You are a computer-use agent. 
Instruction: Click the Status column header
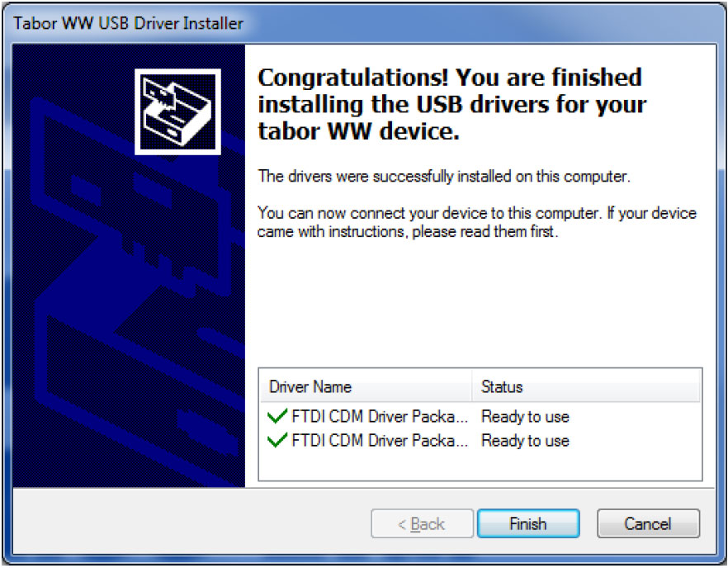pos(502,386)
